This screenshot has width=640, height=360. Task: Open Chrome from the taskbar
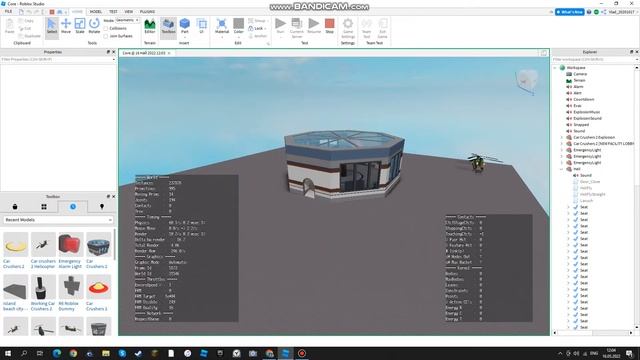click(73, 353)
